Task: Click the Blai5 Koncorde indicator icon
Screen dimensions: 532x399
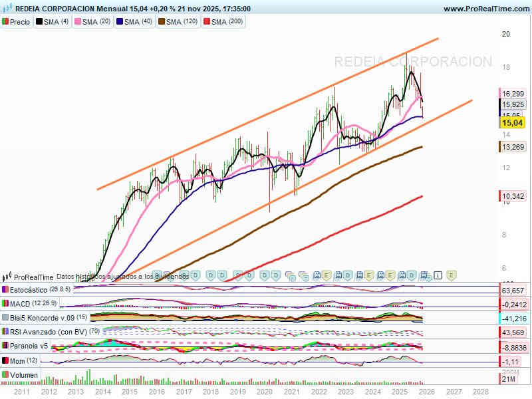Action: click(x=6, y=317)
